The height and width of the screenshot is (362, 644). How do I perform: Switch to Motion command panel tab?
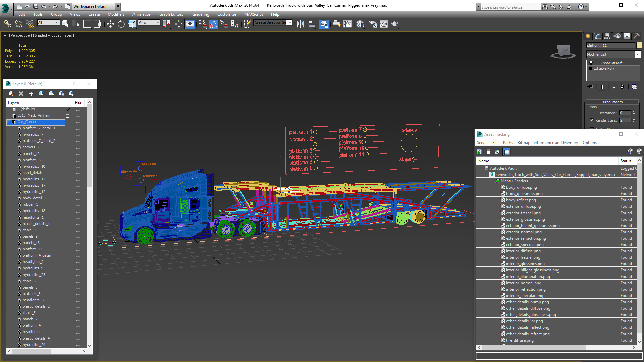(618, 36)
